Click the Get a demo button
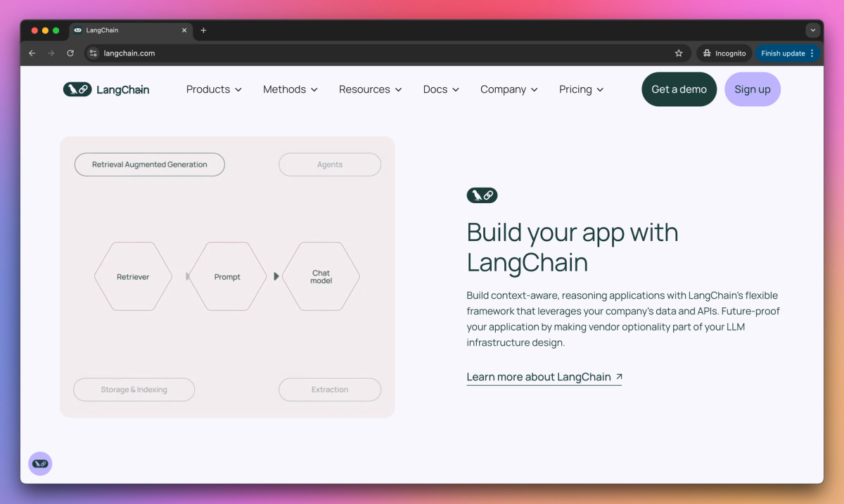The image size is (844, 504). 679,89
